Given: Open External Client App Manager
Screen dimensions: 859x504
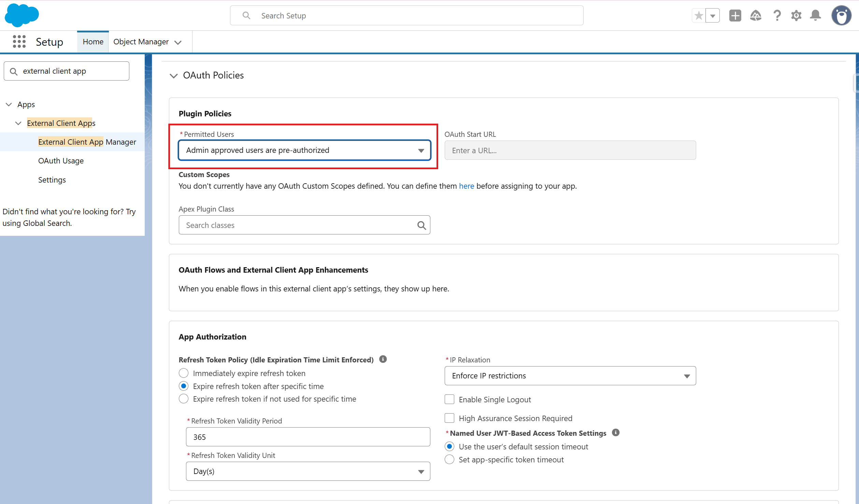Looking at the screenshot, I should (x=87, y=142).
